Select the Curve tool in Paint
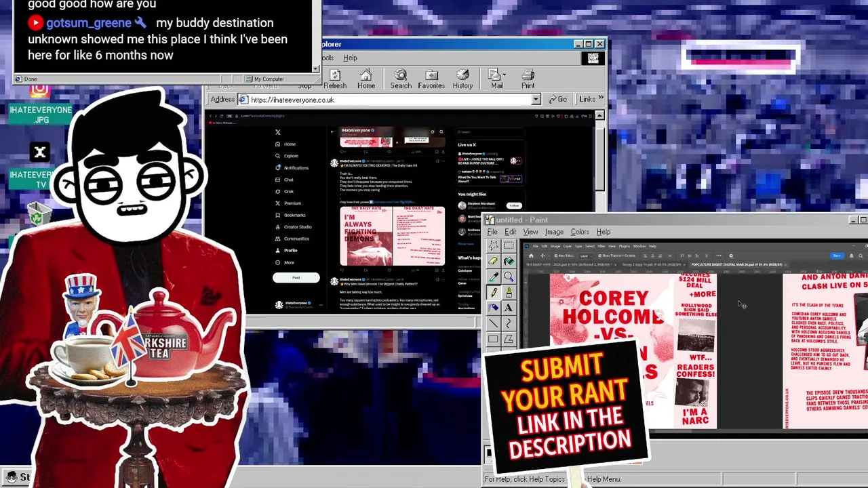The width and height of the screenshot is (868, 488). 509,323
